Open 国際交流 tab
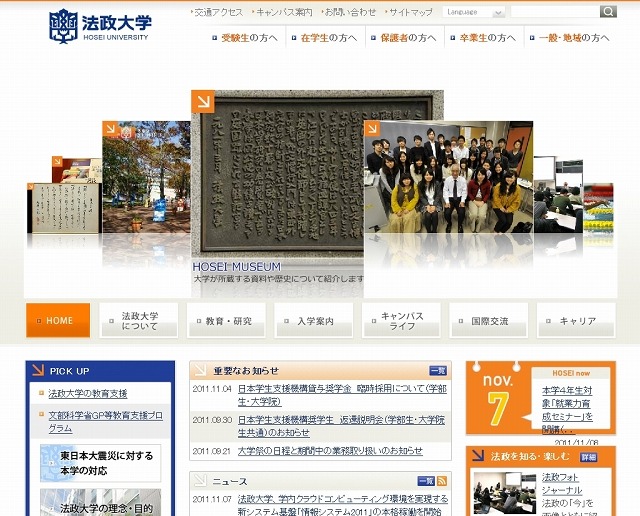640x516 pixels. [488, 320]
